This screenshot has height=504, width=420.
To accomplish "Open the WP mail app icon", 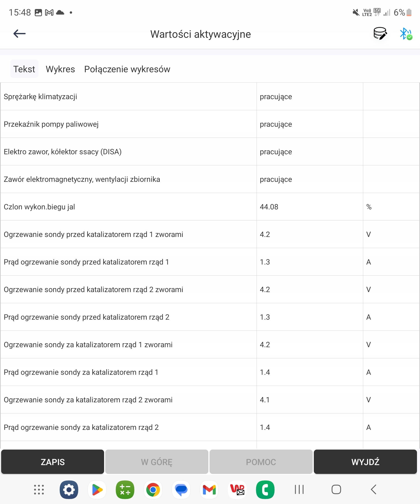I will coord(237,490).
